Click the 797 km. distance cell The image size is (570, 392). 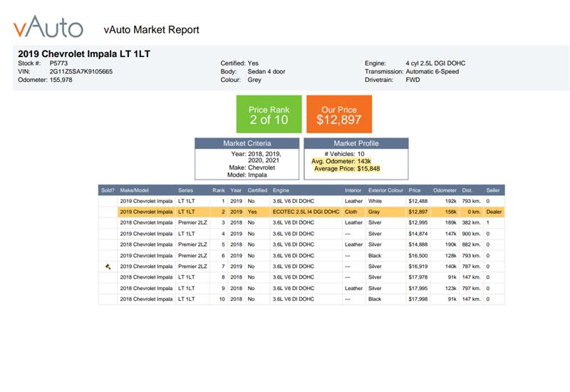(x=471, y=289)
